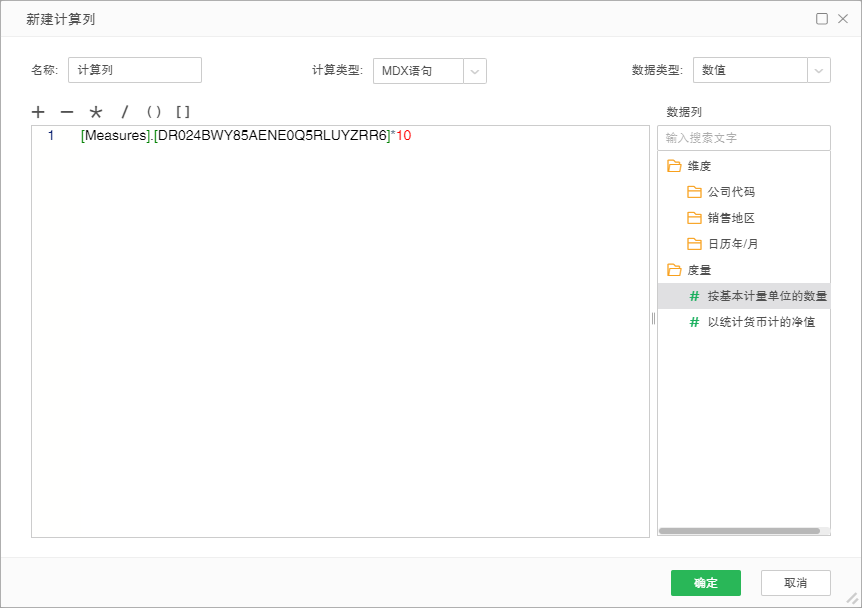Click the horizontal scrollbar in data column list
This screenshot has width=862, height=608.
740,531
